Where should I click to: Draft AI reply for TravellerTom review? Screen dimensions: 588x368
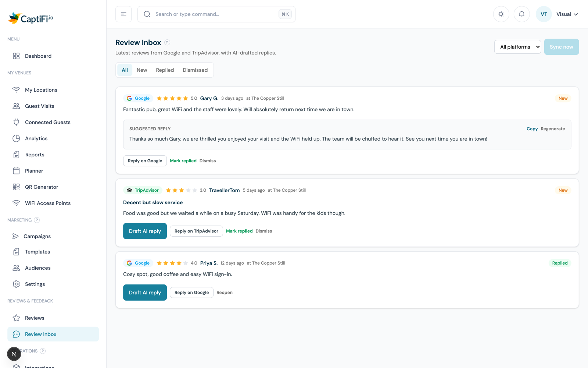pos(145,231)
